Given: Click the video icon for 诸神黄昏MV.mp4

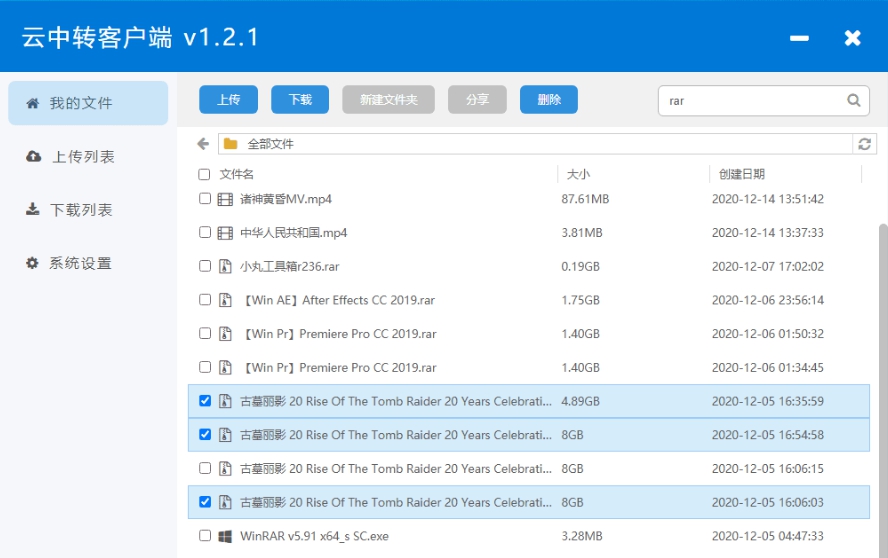Looking at the screenshot, I should pyautogui.click(x=225, y=199).
